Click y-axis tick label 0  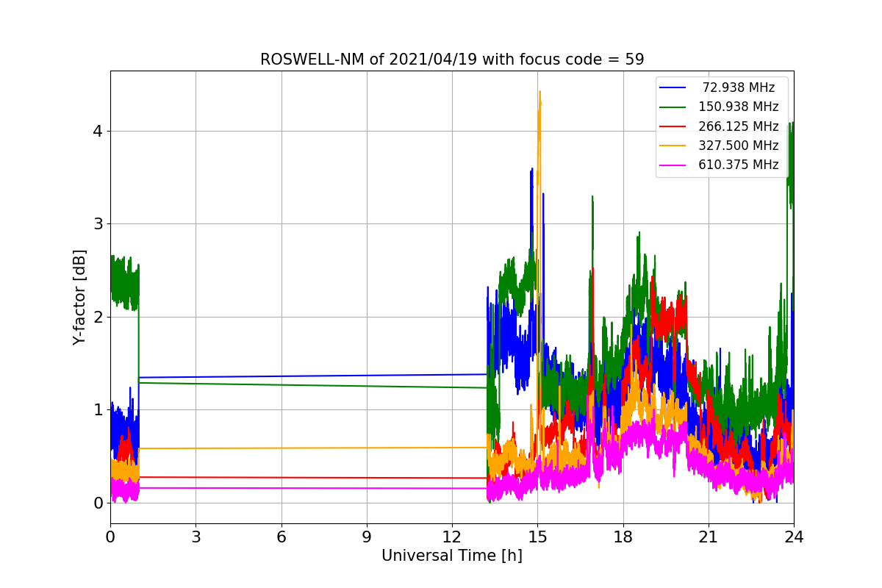98,503
